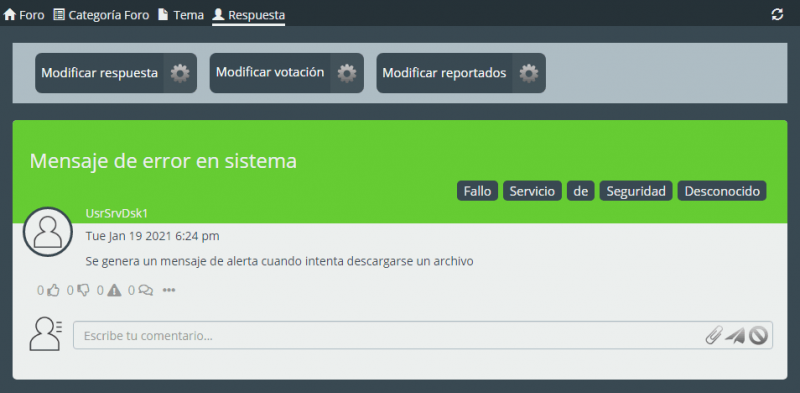The height and width of the screenshot is (393, 800).
Task: Select the Servicio tag
Action: tap(532, 191)
